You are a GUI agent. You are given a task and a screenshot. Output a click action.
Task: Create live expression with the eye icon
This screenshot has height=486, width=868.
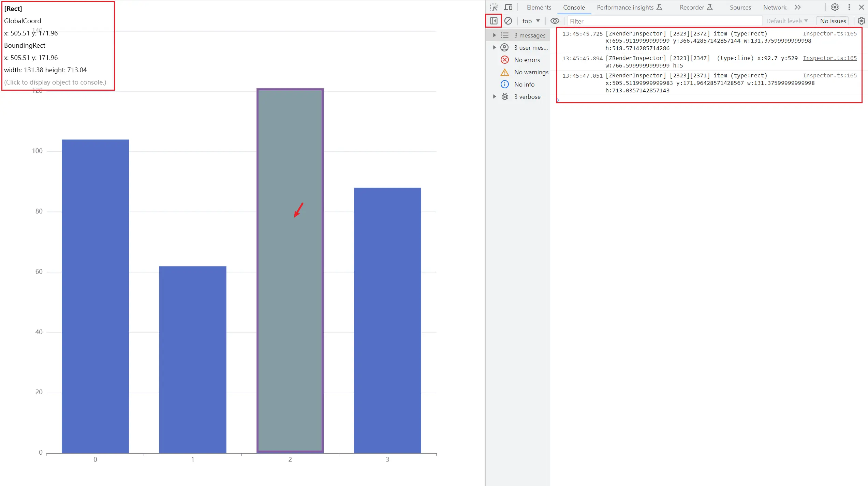[x=555, y=21]
